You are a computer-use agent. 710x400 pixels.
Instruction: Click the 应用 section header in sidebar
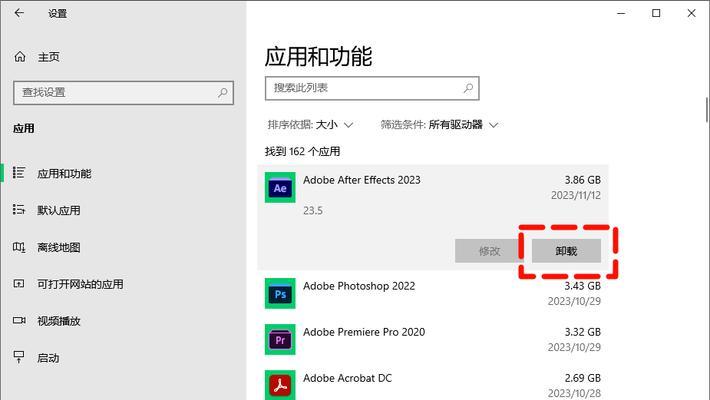coord(24,129)
